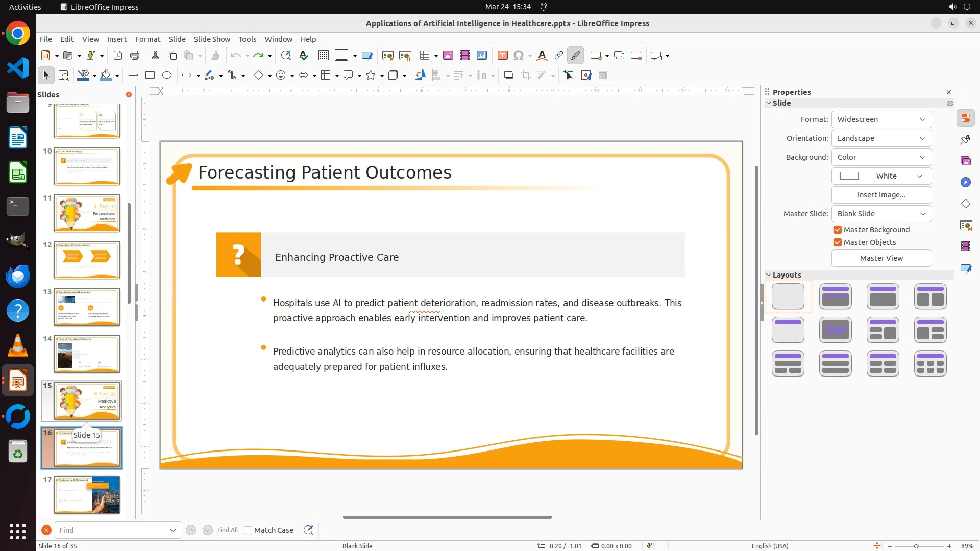Click the Insert Special Character icon
The image size is (980, 551).
519,56
